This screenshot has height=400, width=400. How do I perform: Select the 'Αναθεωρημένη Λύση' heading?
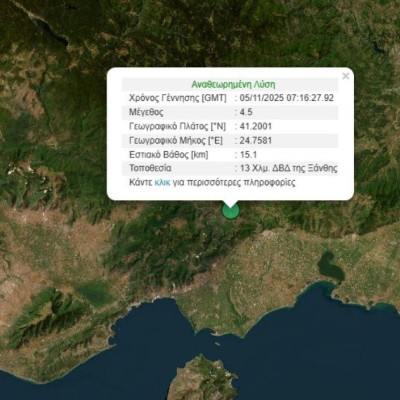tap(233, 84)
